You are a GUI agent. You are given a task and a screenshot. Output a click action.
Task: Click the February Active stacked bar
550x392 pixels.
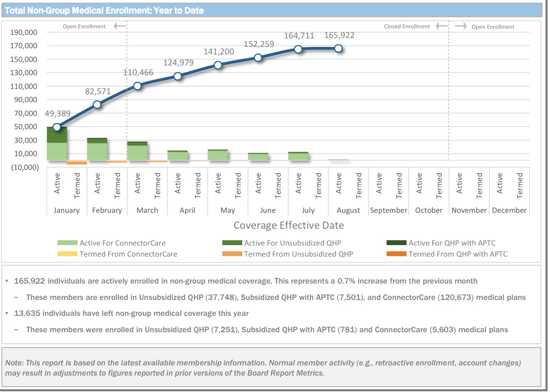tap(97, 149)
